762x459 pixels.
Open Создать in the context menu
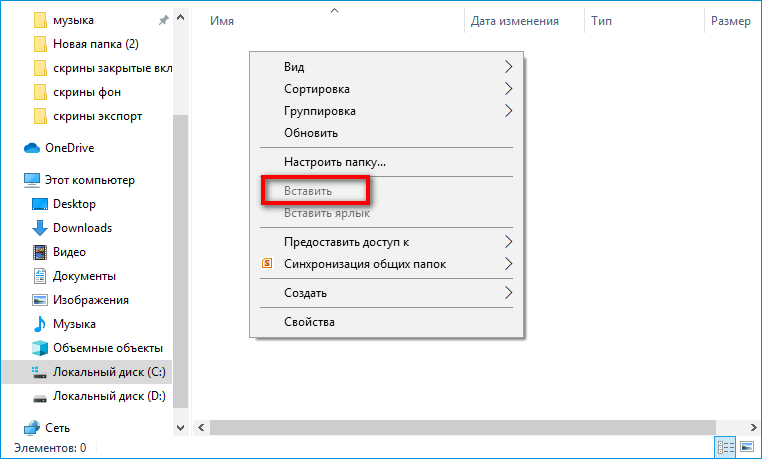(386, 293)
